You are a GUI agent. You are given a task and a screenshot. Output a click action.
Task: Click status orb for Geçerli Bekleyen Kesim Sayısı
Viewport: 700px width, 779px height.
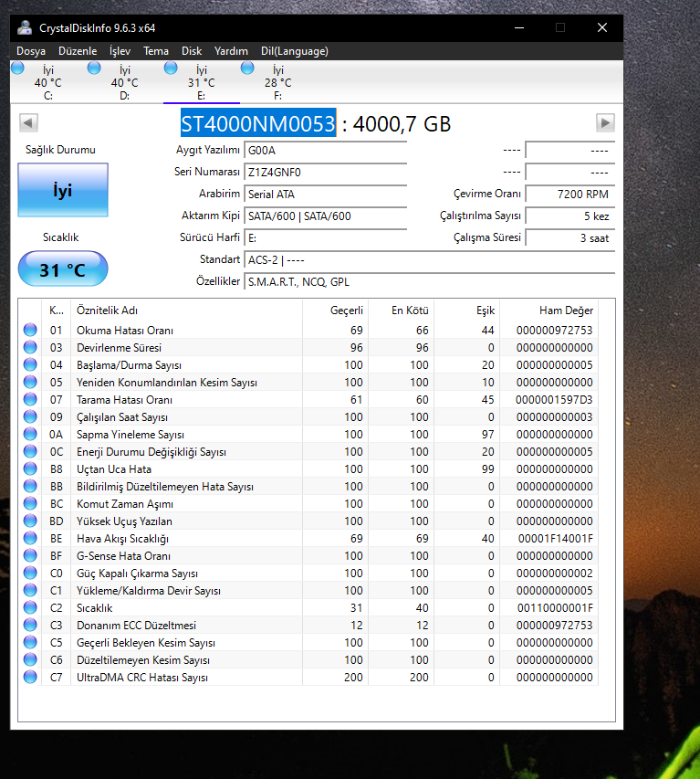pos(30,642)
